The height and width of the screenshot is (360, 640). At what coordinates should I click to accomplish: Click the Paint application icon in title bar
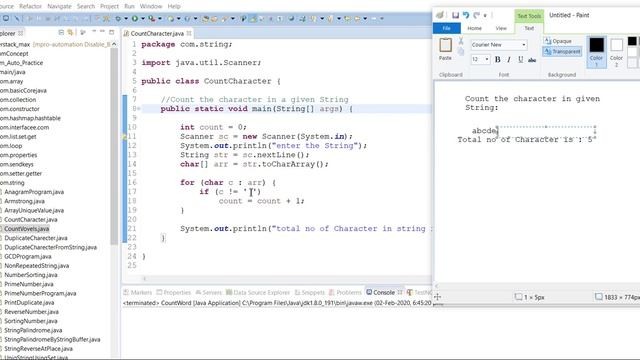440,15
